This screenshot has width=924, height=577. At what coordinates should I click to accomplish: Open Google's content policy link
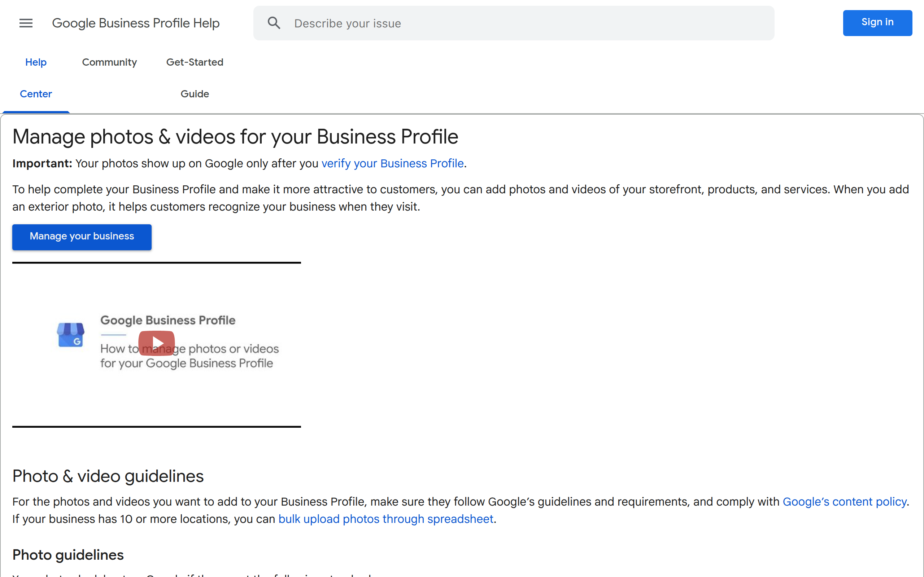point(844,501)
